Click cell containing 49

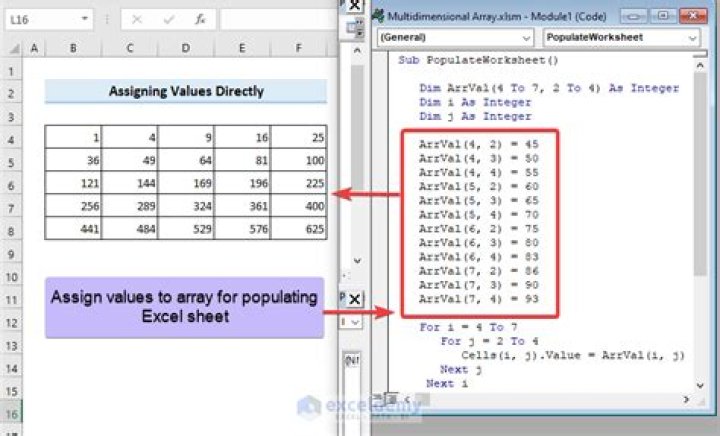pyautogui.click(x=130, y=160)
